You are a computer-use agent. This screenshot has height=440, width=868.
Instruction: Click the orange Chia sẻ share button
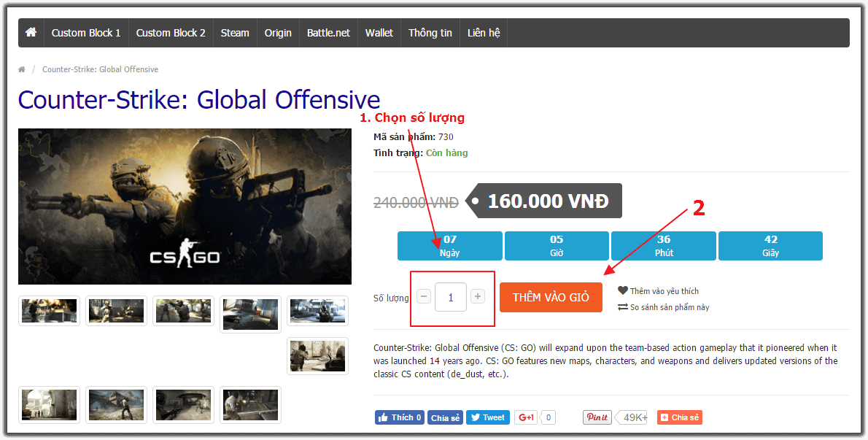click(x=679, y=417)
